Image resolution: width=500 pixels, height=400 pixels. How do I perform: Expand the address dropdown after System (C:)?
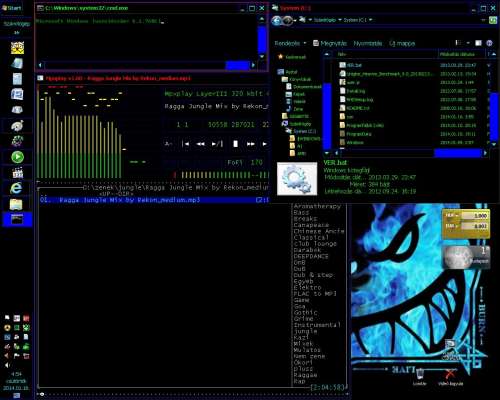[371, 20]
